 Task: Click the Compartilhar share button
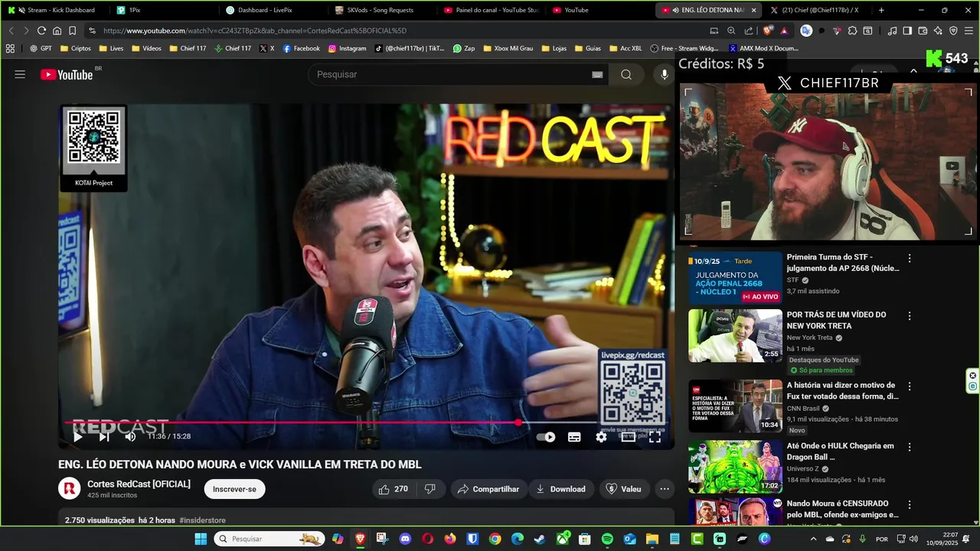point(488,489)
